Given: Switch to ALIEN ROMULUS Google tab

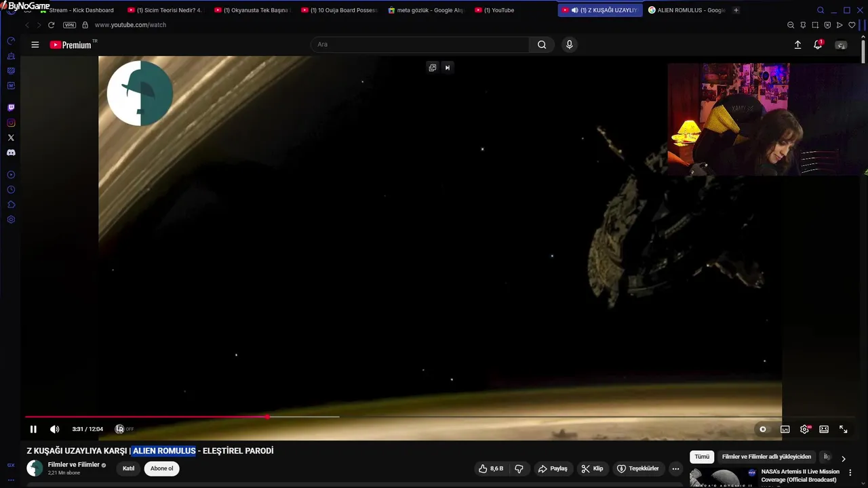Looking at the screenshot, I should (x=686, y=10).
